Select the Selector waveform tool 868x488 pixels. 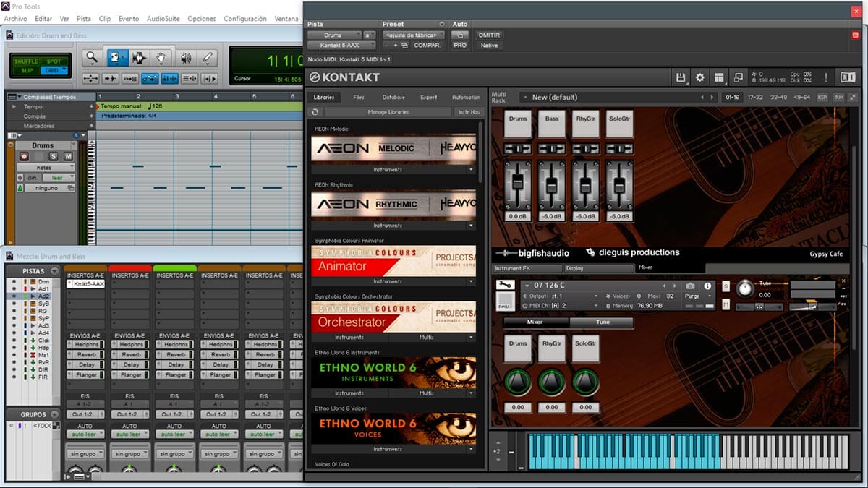[x=139, y=58]
